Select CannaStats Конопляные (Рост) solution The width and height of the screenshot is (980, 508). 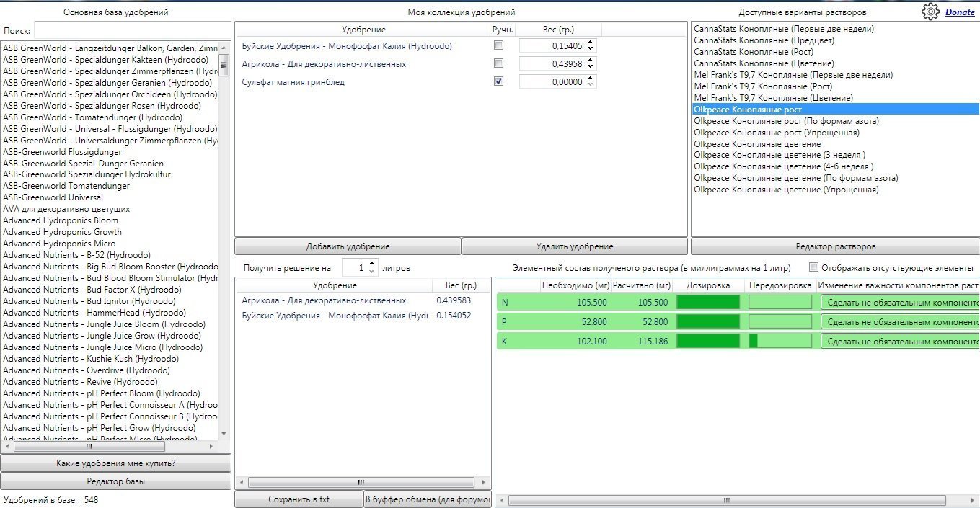(754, 52)
